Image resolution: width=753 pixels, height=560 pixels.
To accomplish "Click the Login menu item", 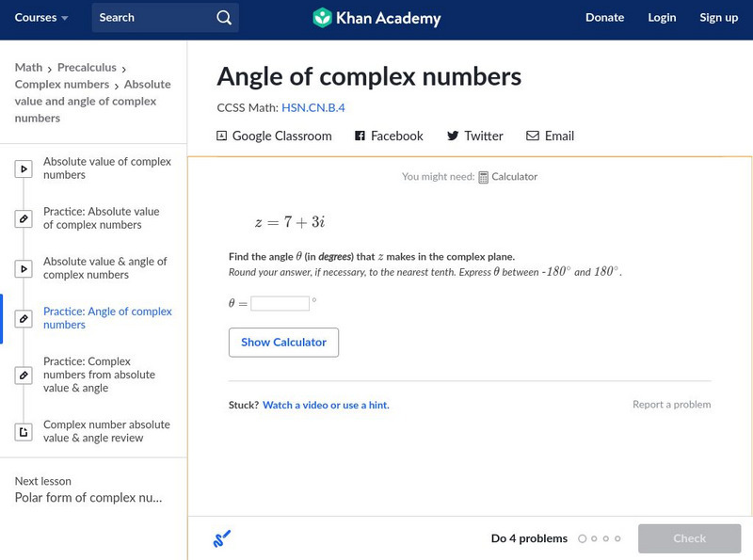I will click(x=662, y=18).
